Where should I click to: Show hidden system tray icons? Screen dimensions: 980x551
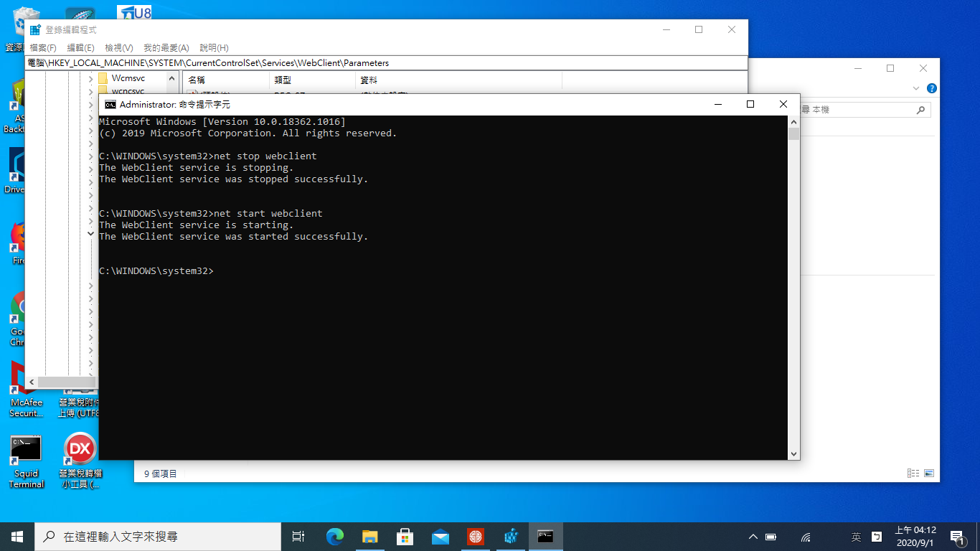(753, 537)
